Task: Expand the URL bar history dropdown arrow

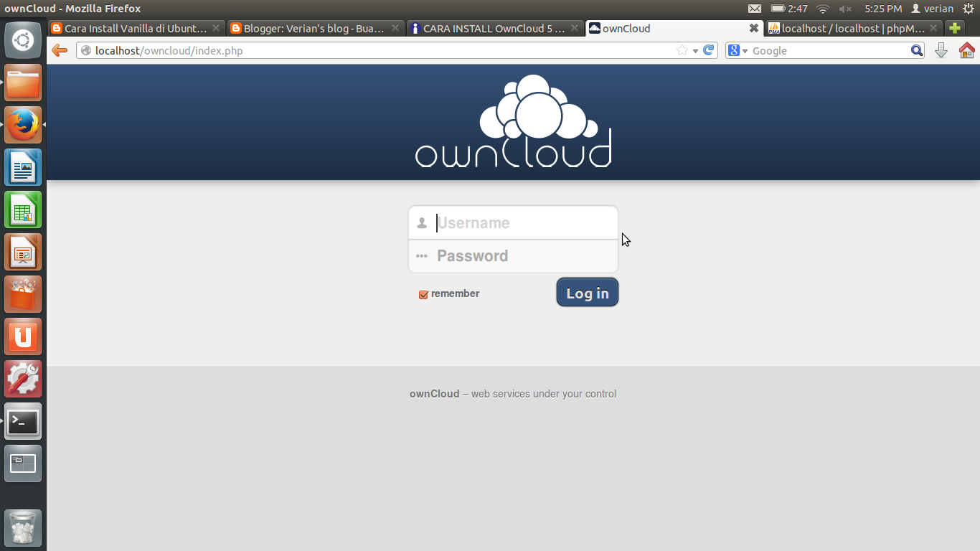Action: [695, 51]
